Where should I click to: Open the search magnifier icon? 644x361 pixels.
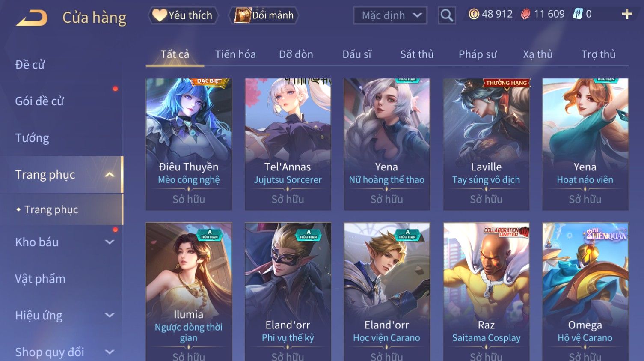pyautogui.click(x=446, y=15)
